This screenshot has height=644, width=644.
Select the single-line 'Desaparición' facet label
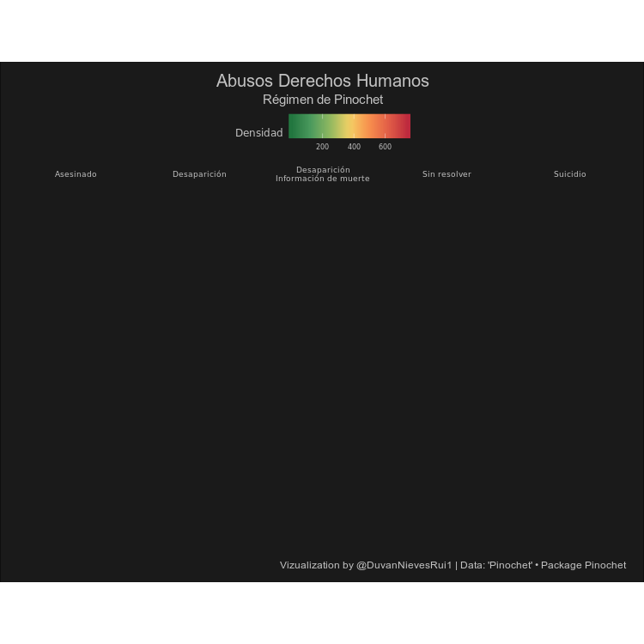[199, 174]
